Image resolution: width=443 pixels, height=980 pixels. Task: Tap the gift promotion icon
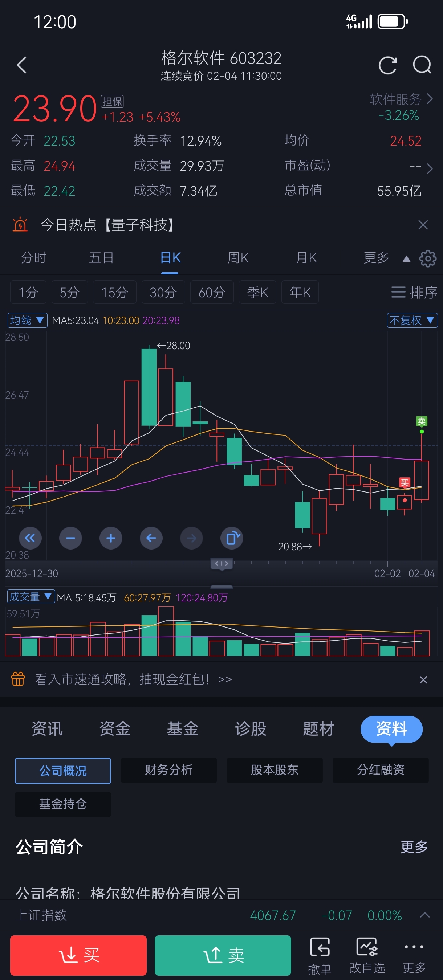18,679
